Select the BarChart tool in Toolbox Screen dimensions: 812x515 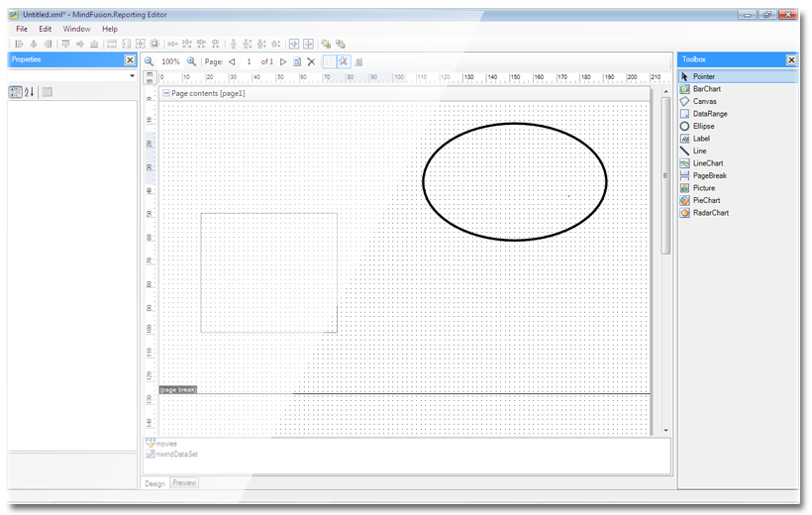[705, 89]
